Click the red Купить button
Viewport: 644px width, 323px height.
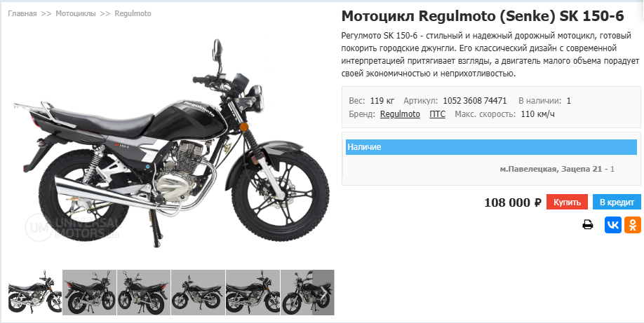[x=567, y=202]
